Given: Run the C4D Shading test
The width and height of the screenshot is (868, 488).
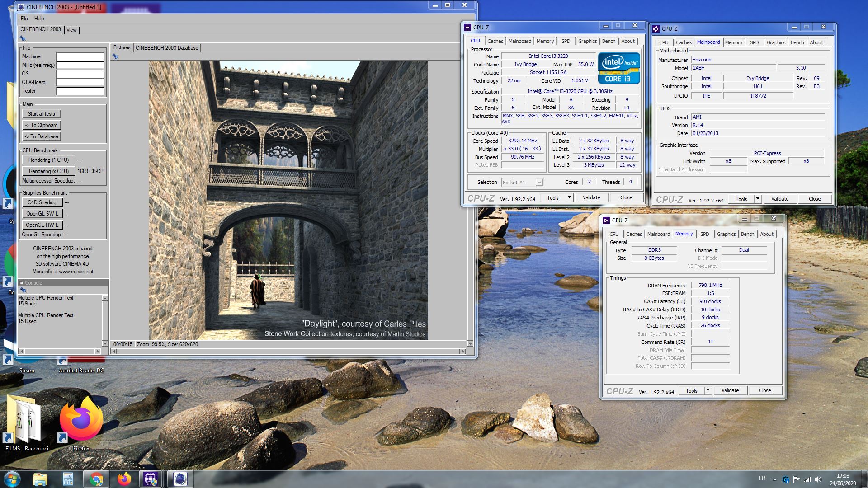Looking at the screenshot, I should click(42, 202).
